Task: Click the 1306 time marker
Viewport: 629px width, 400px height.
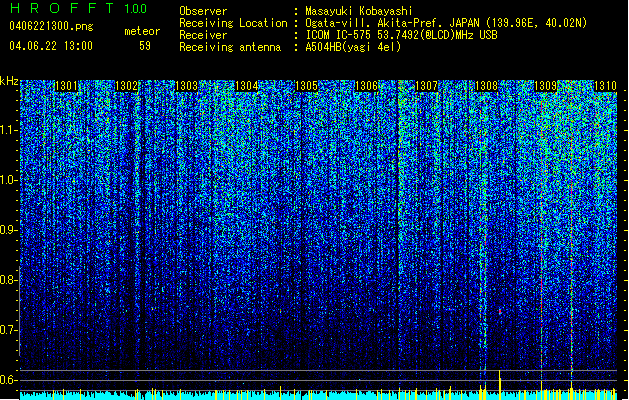Action: click(367, 86)
